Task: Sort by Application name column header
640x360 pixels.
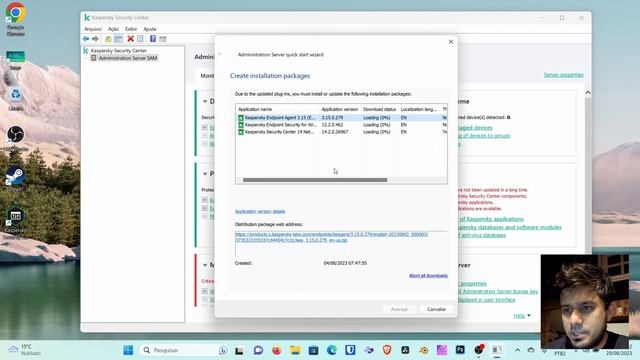Action: (x=278, y=109)
